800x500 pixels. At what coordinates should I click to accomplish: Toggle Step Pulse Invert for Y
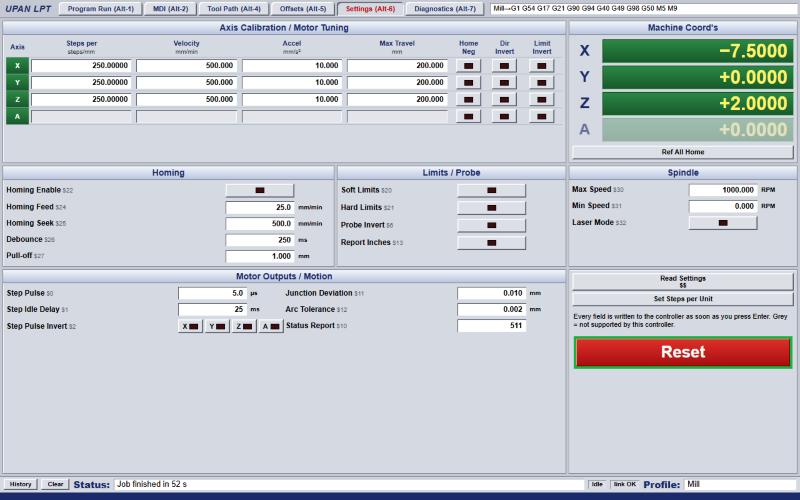coord(217,326)
